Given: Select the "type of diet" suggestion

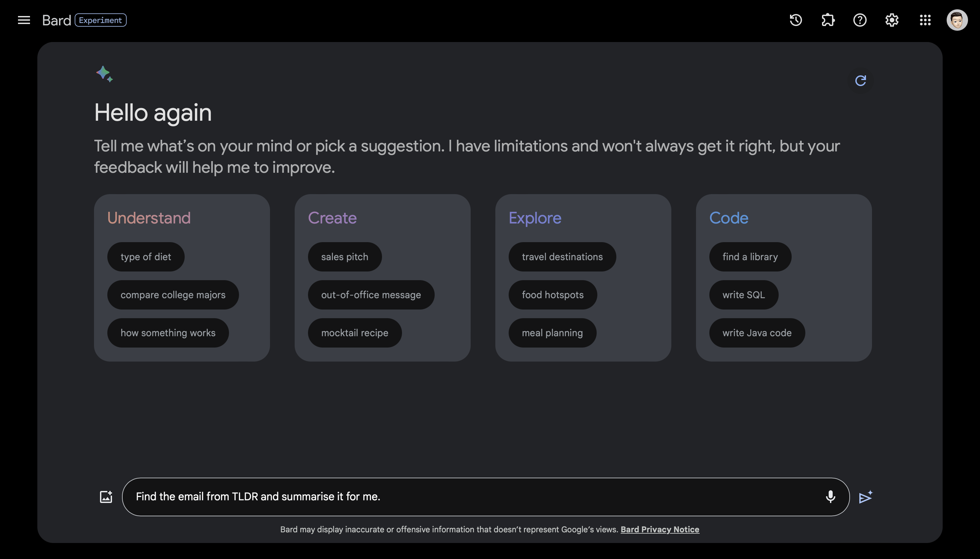Looking at the screenshot, I should [146, 257].
